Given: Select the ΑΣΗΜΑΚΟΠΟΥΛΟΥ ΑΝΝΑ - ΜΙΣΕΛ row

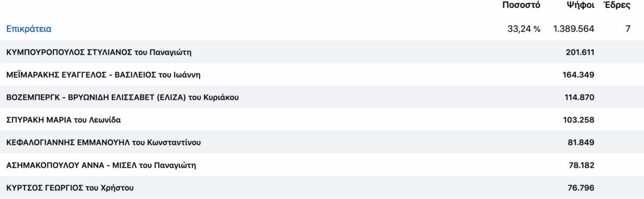Looking at the screenshot, I should coord(322,165).
